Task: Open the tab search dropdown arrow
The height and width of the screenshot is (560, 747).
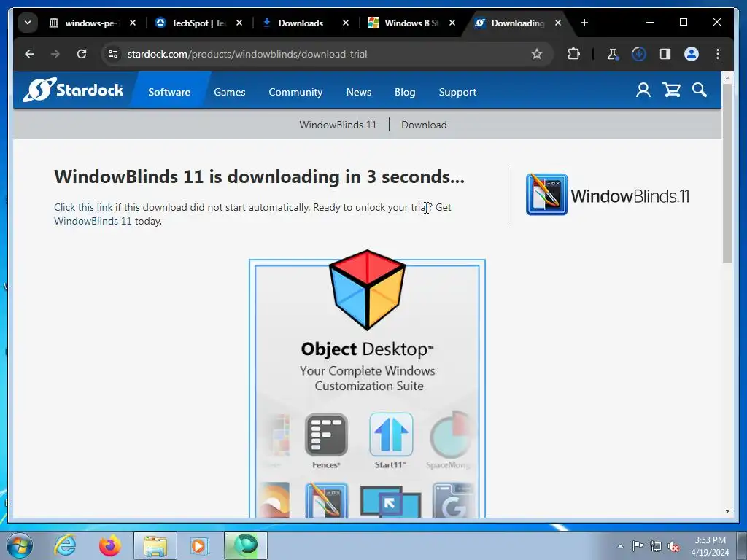Action: pyautogui.click(x=28, y=23)
